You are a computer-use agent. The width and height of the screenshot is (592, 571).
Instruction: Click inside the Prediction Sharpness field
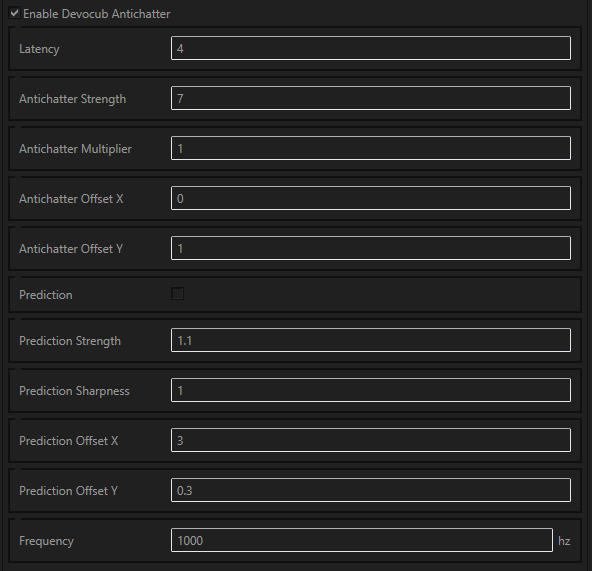coord(371,390)
